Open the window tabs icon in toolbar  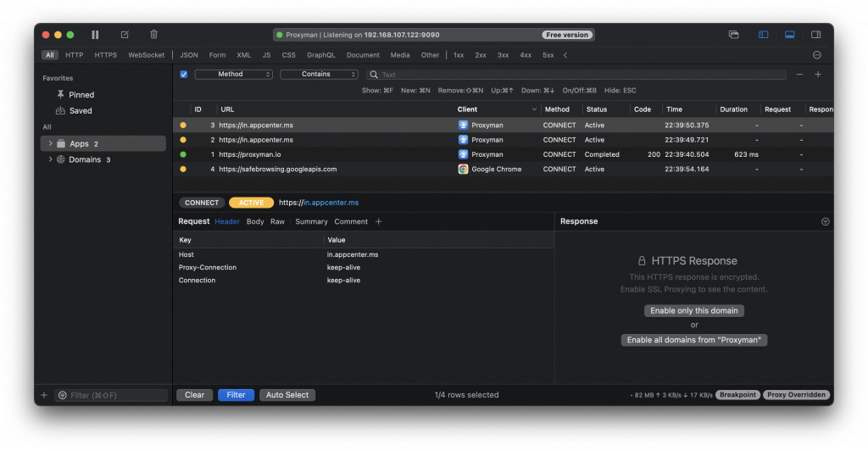click(x=733, y=34)
